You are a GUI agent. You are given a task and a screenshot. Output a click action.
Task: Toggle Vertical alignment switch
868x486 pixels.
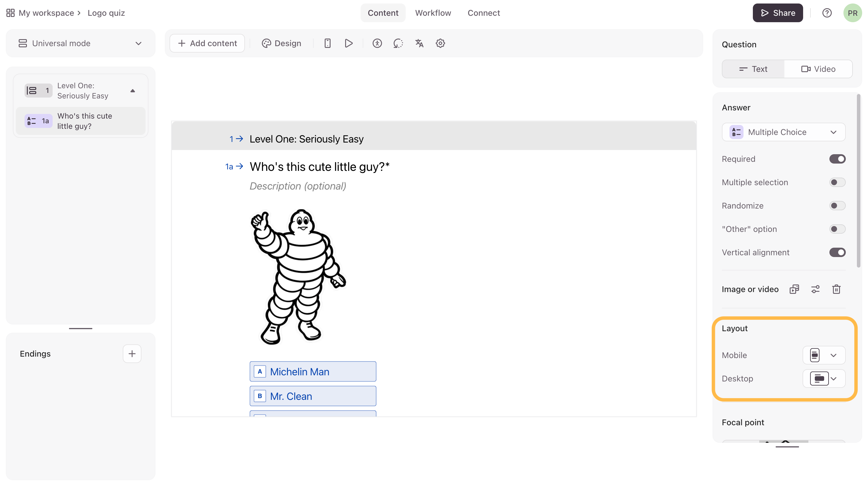tap(837, 252)
